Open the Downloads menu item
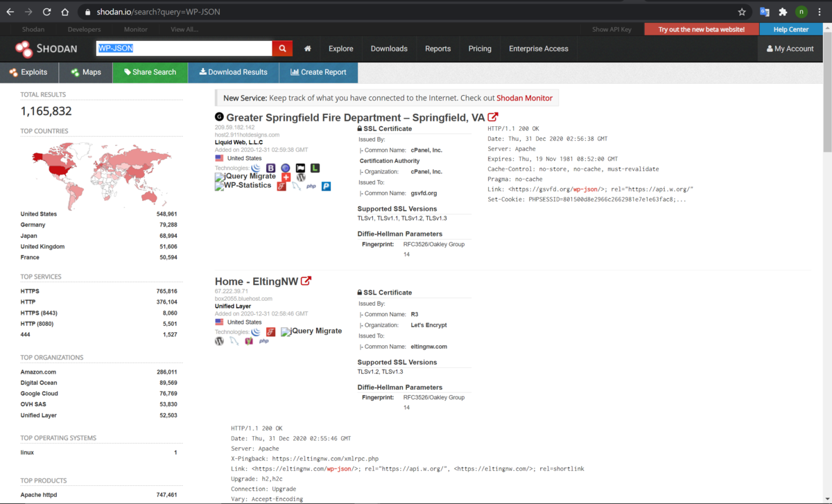This screenshot has width=832, height=504. (x=389, y=49)
